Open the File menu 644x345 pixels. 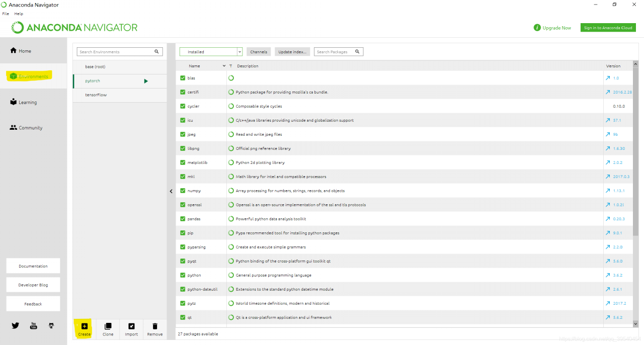(6, 14)
